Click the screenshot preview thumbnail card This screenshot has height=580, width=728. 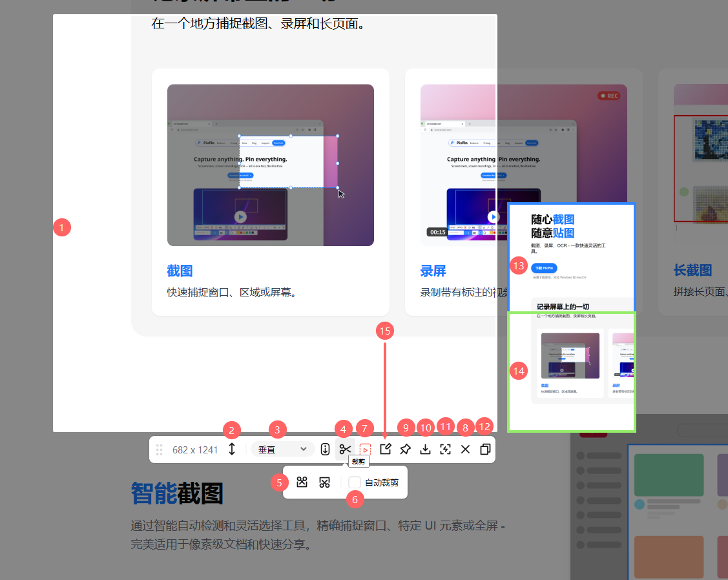(x=571, y=371)
